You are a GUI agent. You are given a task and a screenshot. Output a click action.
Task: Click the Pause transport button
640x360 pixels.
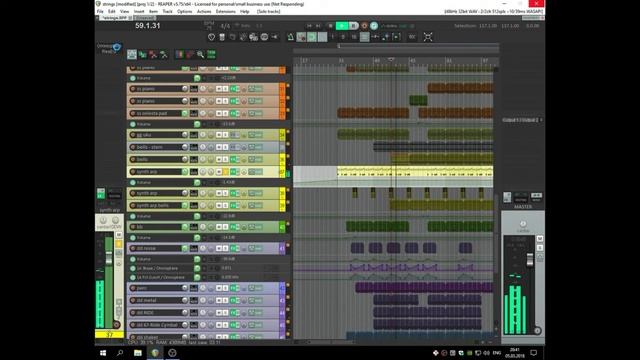click(x=354, y=26)
